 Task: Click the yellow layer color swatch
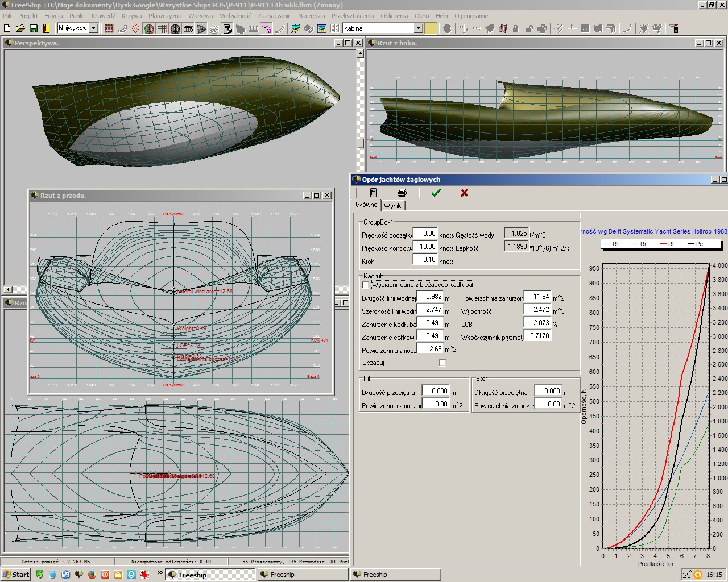click(x=431, y=28)
